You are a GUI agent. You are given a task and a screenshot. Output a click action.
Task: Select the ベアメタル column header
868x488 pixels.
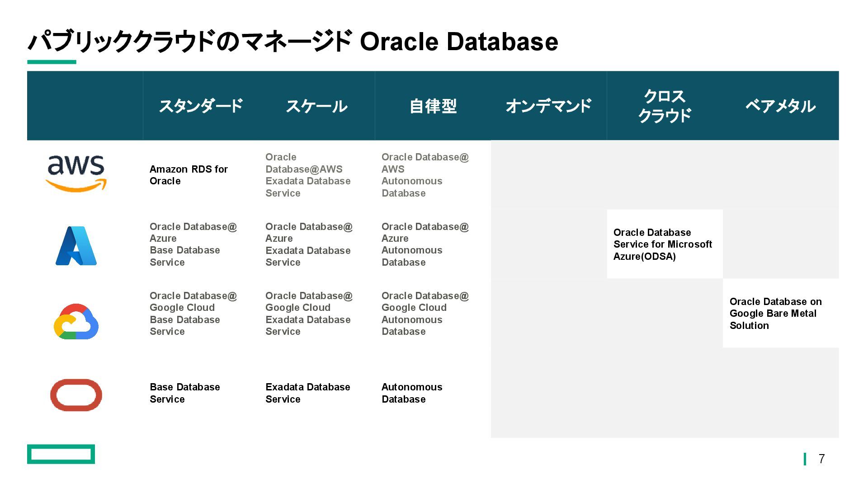(780, 106)
